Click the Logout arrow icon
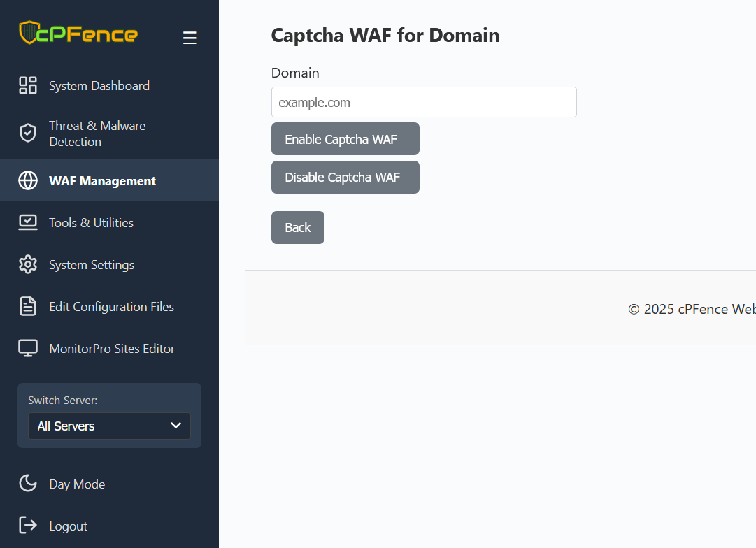Viewport: 756px width, 548px height. [28, 526]
